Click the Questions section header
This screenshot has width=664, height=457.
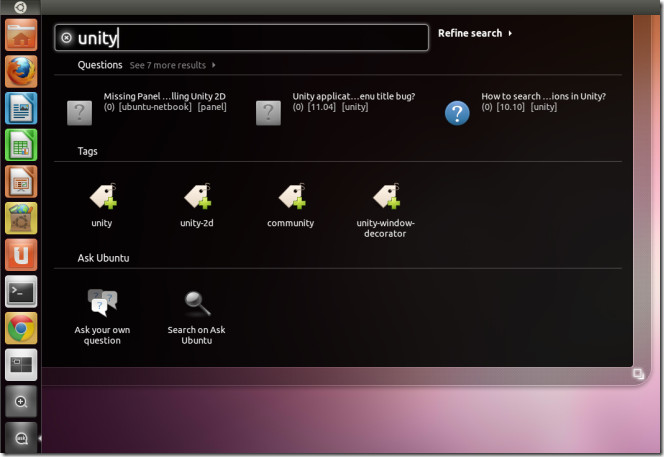pos(100,65)
